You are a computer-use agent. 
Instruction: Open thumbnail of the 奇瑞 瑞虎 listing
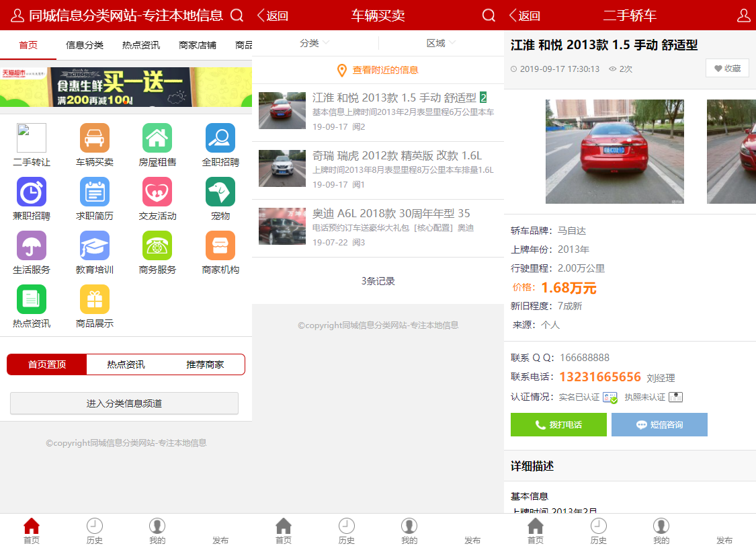point(282,168)
